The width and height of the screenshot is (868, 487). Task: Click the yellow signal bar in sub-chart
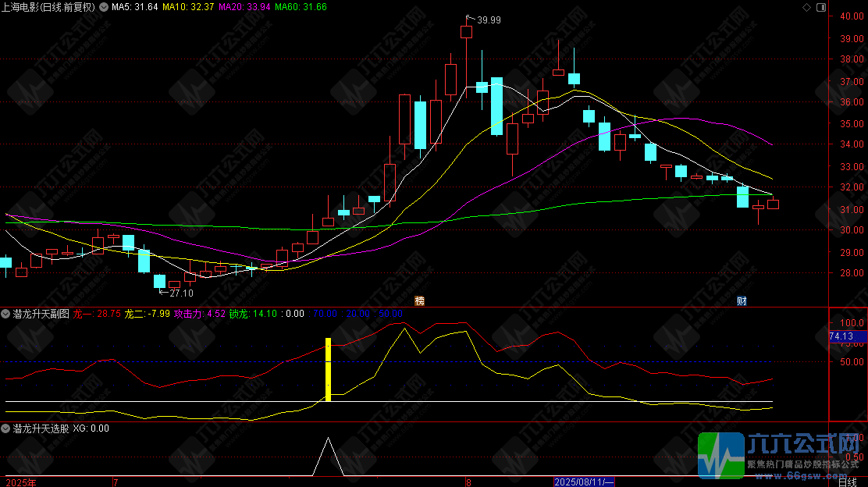[x=329, y=370]
